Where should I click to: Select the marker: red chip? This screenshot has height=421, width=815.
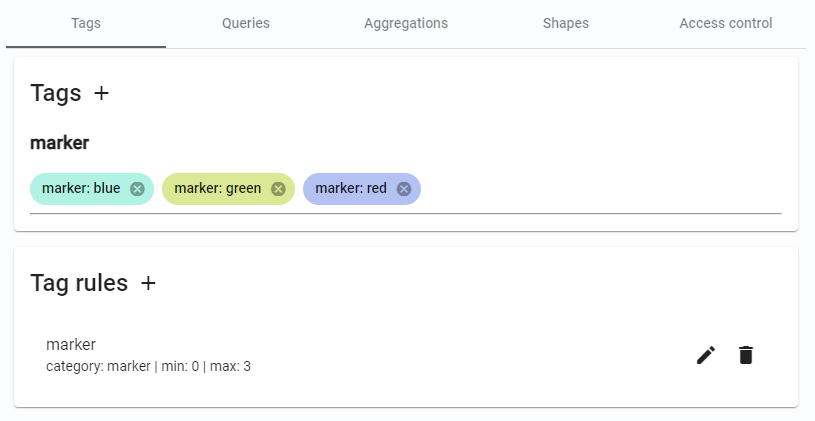tap(351, 189)
